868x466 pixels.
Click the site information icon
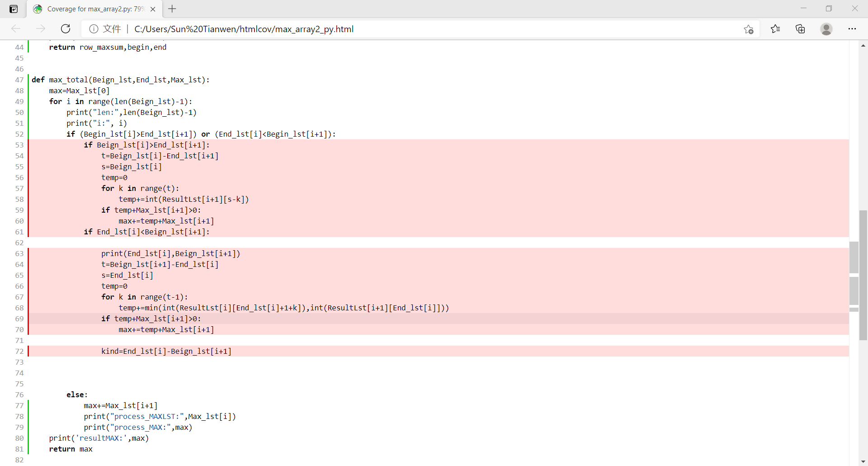94,29
